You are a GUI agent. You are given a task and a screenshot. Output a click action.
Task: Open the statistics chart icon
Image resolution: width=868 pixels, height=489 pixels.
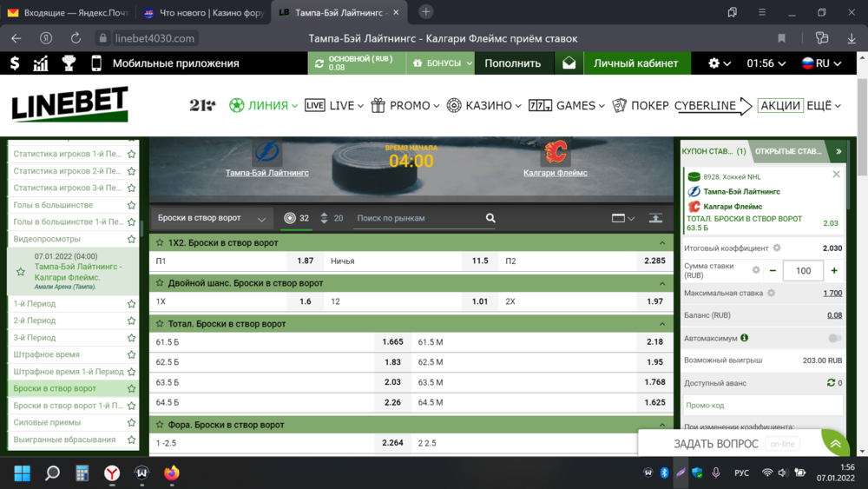coord(41,63)
